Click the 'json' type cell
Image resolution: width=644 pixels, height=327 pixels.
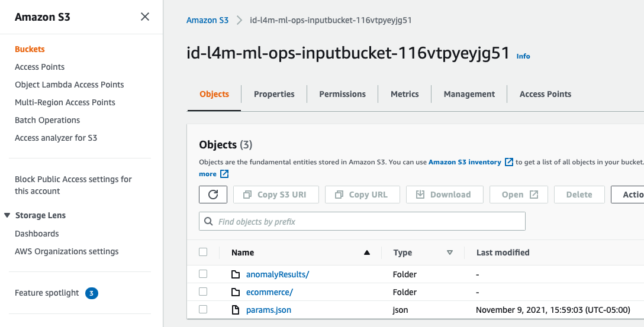401,310
